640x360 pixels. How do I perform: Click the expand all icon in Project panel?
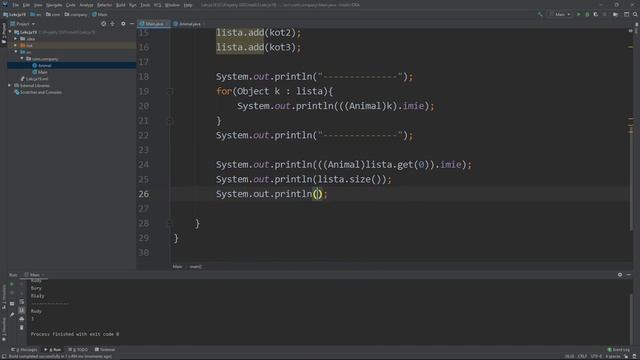[113, 24]
